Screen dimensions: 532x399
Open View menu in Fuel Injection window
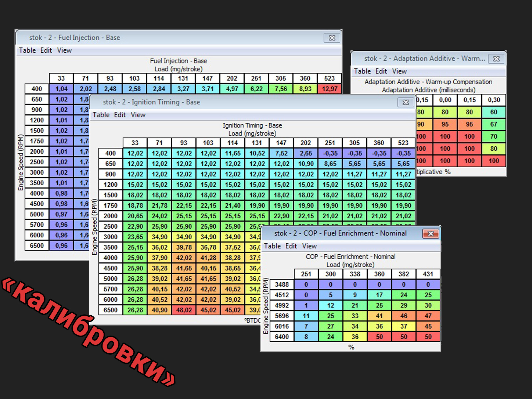tap(64, 50)
